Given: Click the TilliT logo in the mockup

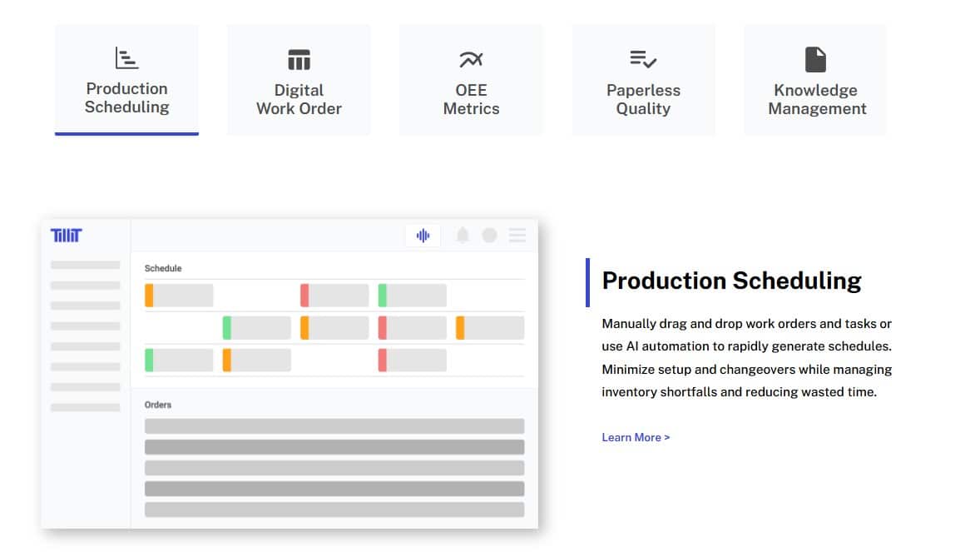Looking at the screenshot, I should (67, 236).
